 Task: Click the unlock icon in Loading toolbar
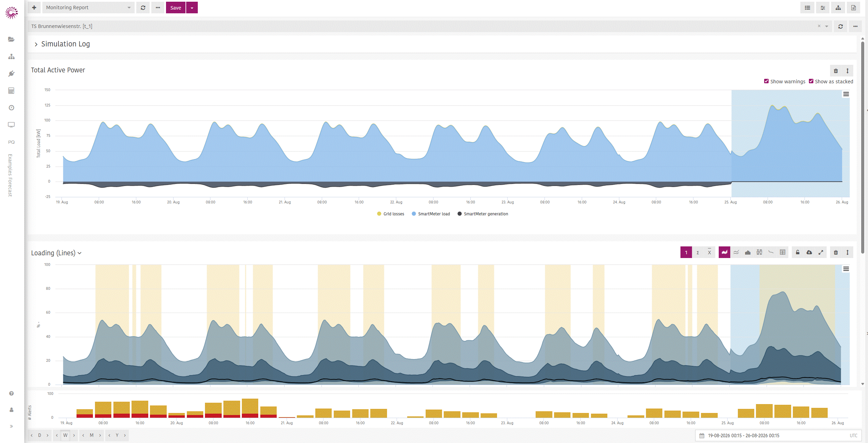[798, 253]
